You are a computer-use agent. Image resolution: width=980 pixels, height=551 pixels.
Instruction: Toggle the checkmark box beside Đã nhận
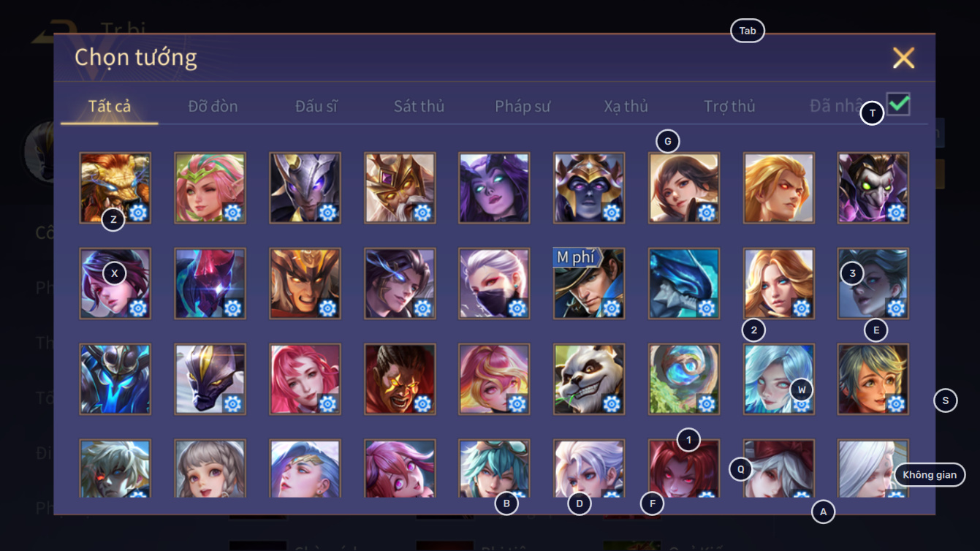(898, 104)
